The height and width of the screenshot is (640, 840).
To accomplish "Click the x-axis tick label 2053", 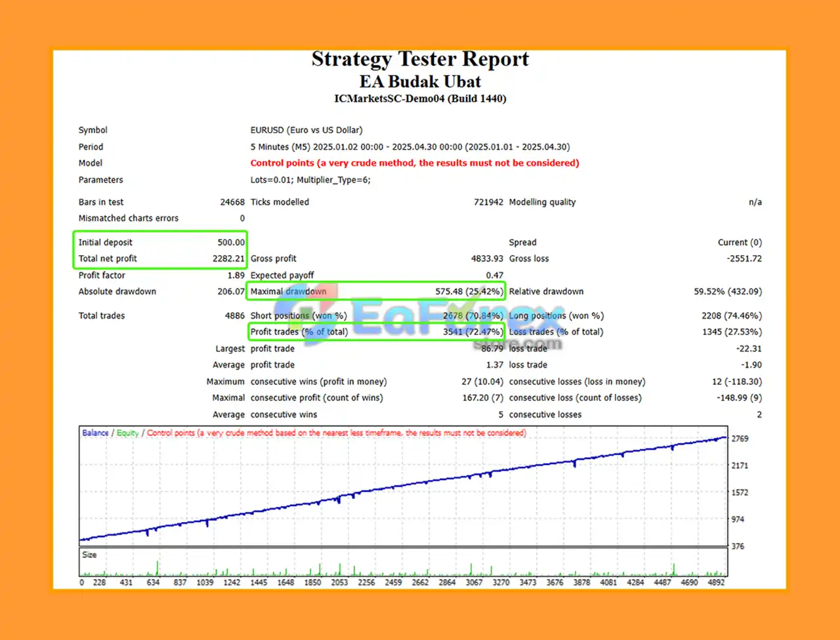I will coord(339,582).
